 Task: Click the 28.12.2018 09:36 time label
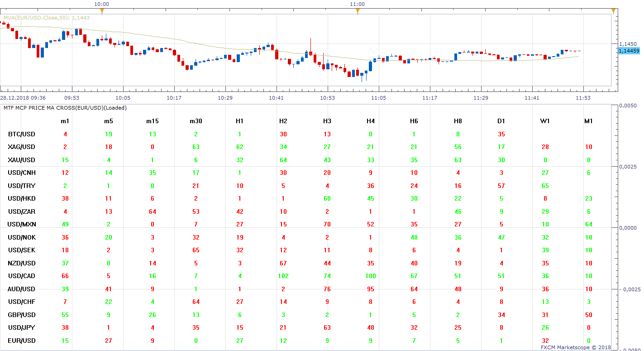tap(23, 98)
